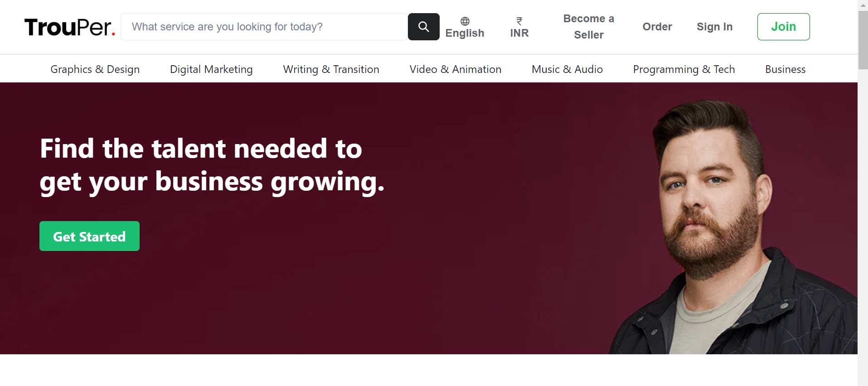
Task: Open the rupee INR currency selector
Action: click(x=519, y=27)
